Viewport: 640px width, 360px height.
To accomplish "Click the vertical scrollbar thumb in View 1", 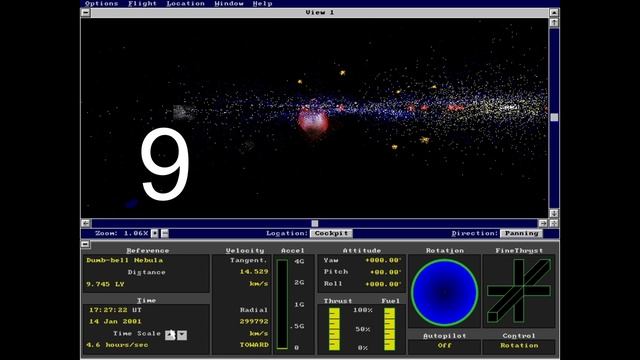I will pyautogui.click(x=554, y=118).
